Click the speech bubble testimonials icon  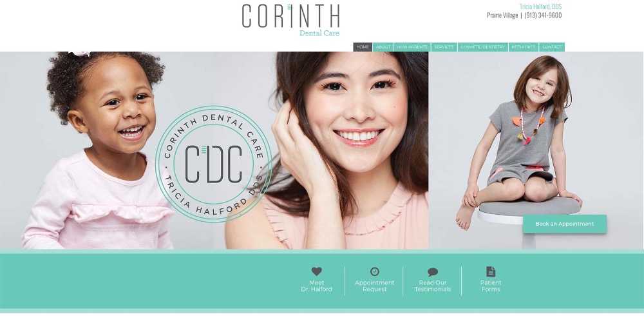tap(433, 272)
